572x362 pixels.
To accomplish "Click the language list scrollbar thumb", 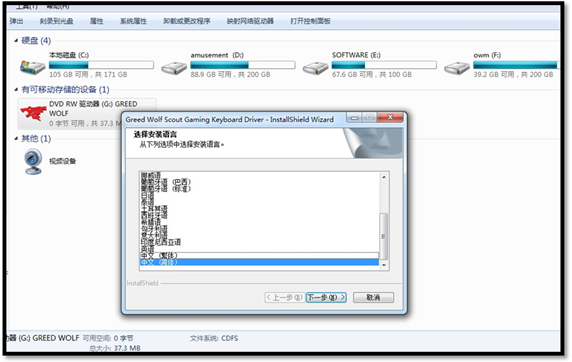I will coord(384,236).
